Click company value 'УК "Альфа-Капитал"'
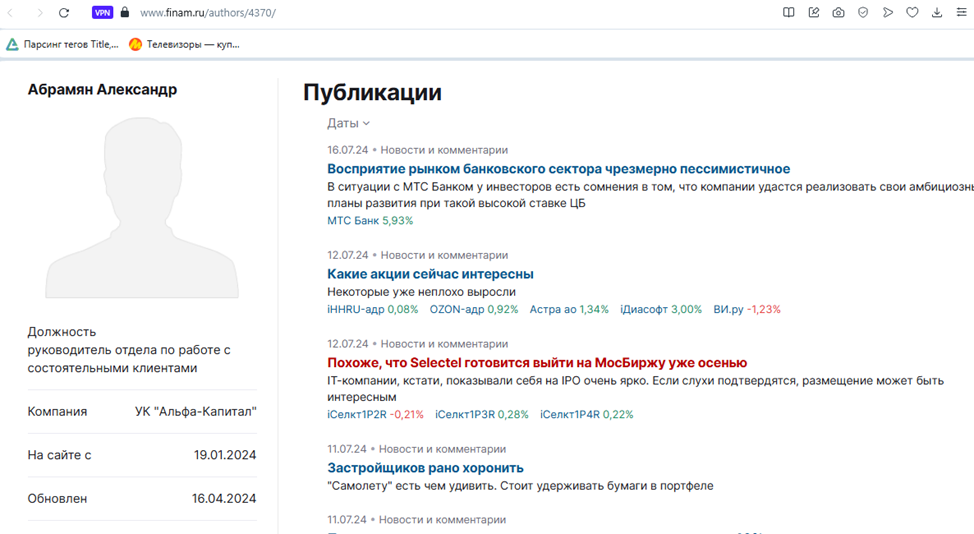The width and height of the screenshot is (974, 534). pyautogui.click(x=196, y=411)
